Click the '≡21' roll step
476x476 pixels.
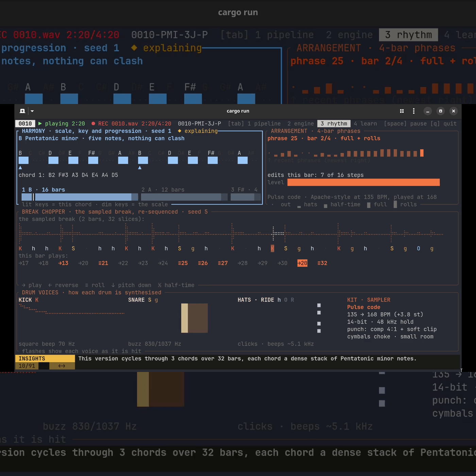(103, 263)
